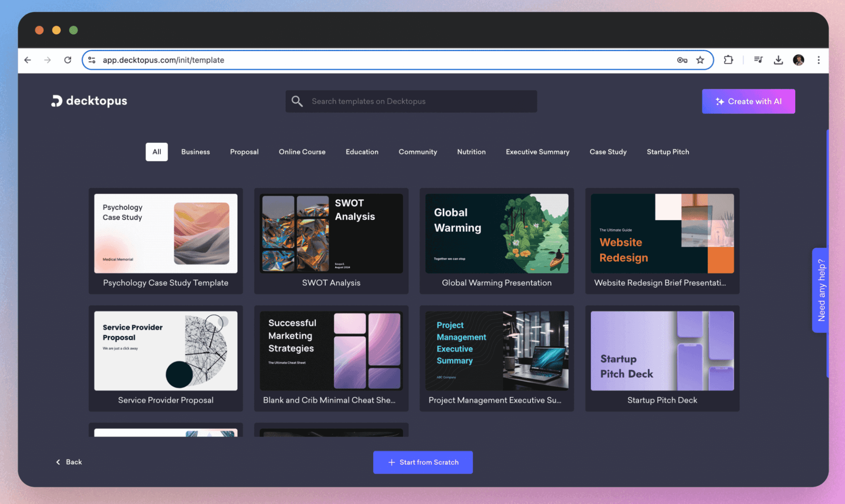Click the Decktopus logo
The width and height of the screenshot is (845, 504).
click(x=89, y=101)
